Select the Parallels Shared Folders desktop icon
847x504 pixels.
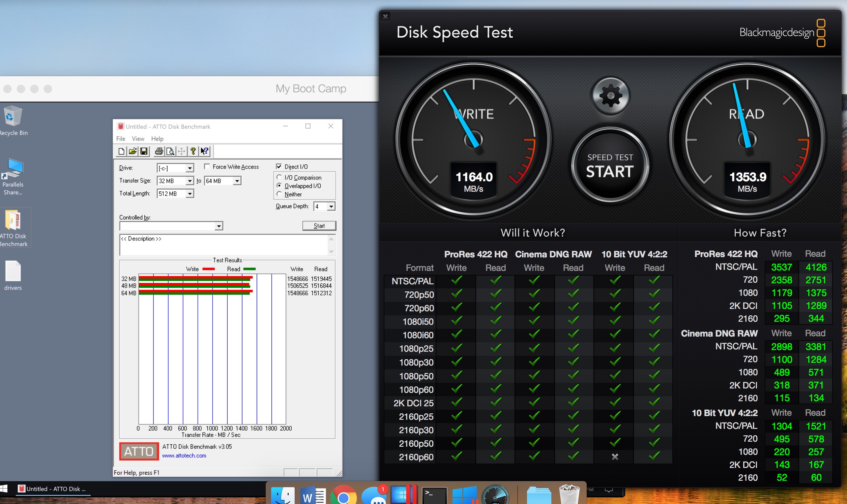[13, 177]
